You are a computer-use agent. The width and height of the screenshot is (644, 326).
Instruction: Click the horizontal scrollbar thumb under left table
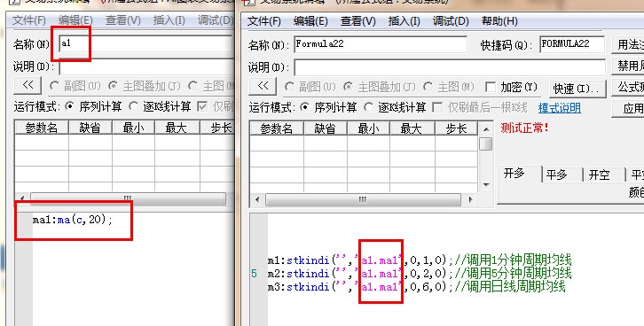128,198
